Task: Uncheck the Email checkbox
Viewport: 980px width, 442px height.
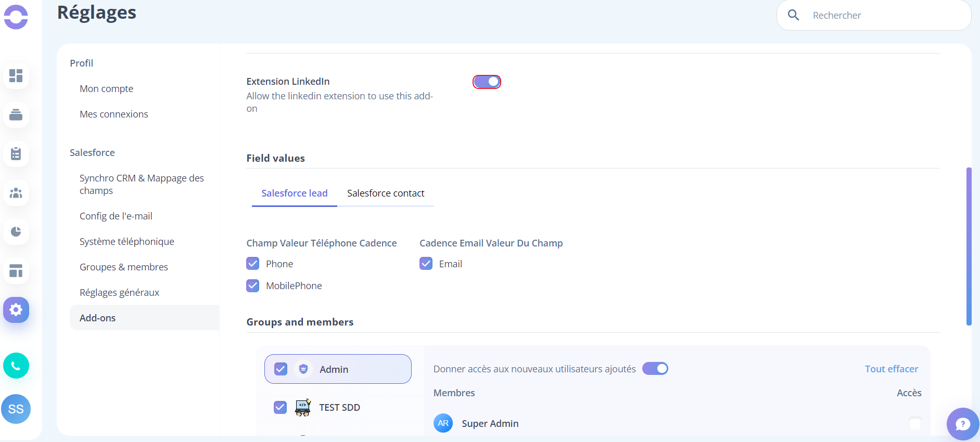Action: pos(426,264)
